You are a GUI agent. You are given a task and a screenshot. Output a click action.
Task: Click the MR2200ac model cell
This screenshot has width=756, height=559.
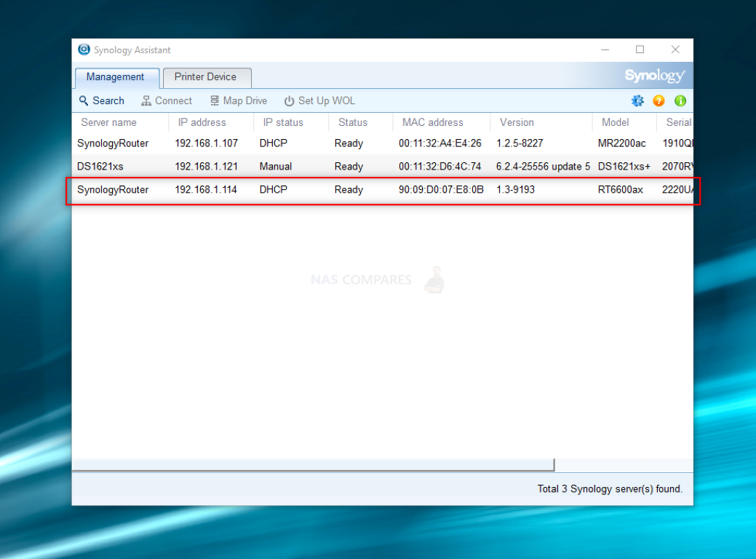click(x=622, y=143)
